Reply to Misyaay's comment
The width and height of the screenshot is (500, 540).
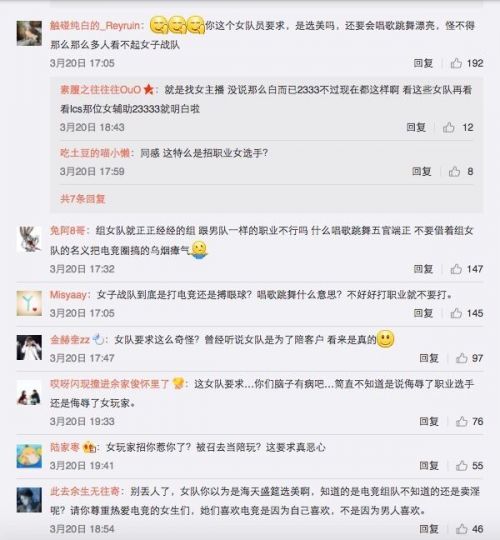click(423, 313)
